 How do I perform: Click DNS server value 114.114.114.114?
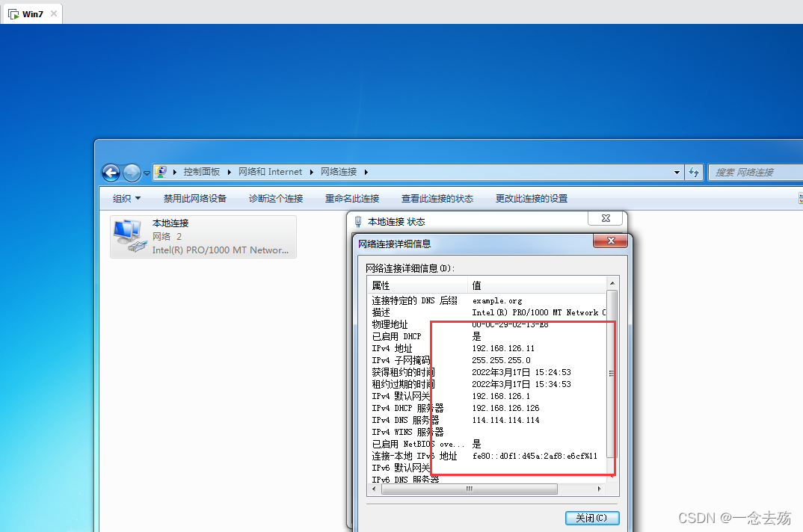click(x=505, y=421)
